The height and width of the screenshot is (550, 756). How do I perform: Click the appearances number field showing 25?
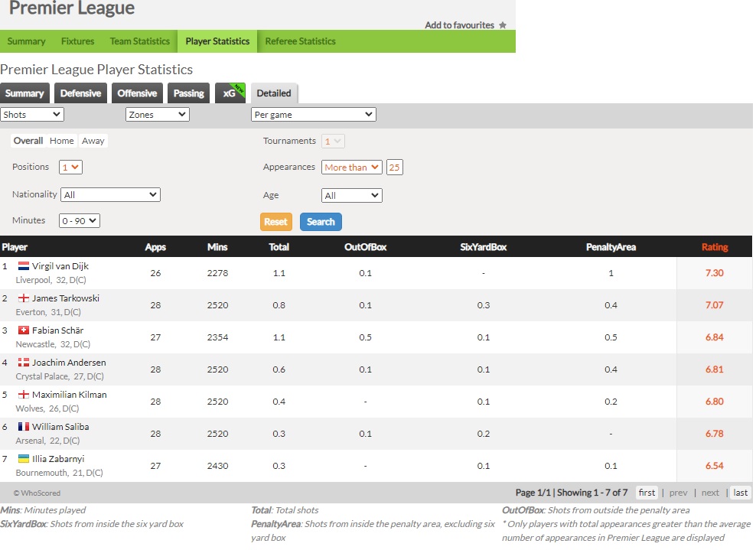(394, 168)
